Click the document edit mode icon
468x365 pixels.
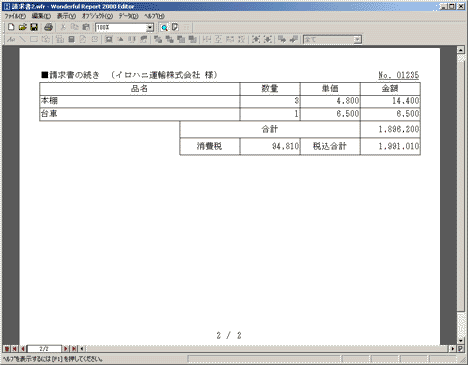point(175,27)
